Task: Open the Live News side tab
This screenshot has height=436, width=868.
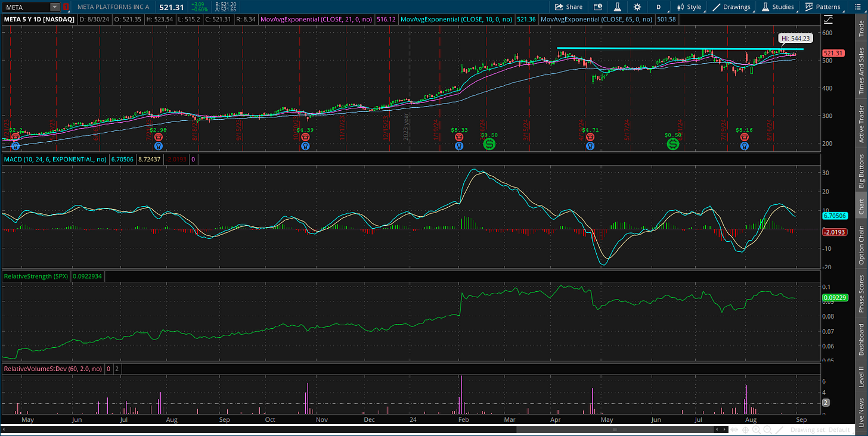Action: 861,412
